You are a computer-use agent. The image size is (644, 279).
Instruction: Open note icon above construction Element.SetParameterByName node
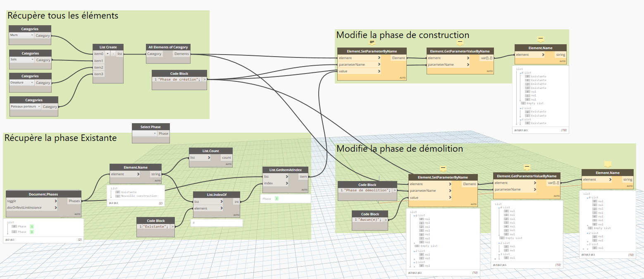pos(372,42)
